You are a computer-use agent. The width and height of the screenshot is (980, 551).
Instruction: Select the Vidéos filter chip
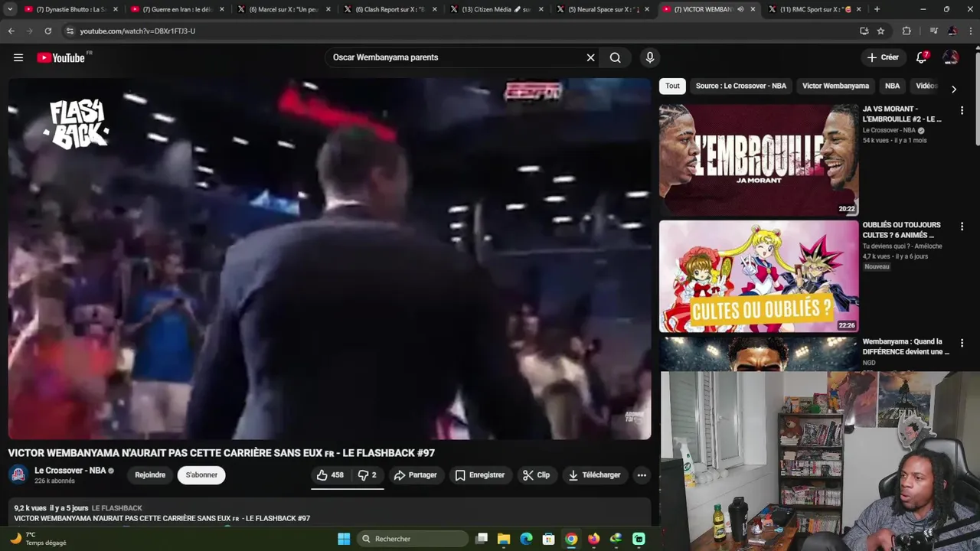click(x=926, y=86)
